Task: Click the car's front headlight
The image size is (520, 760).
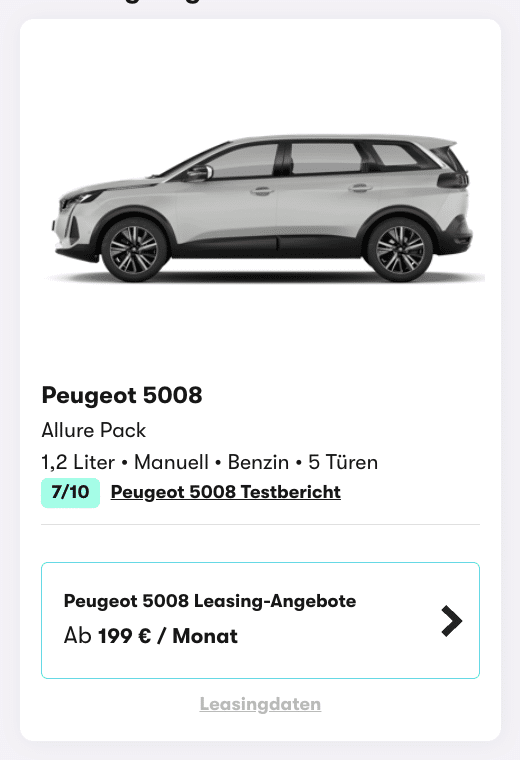Action: coord(80,197)
